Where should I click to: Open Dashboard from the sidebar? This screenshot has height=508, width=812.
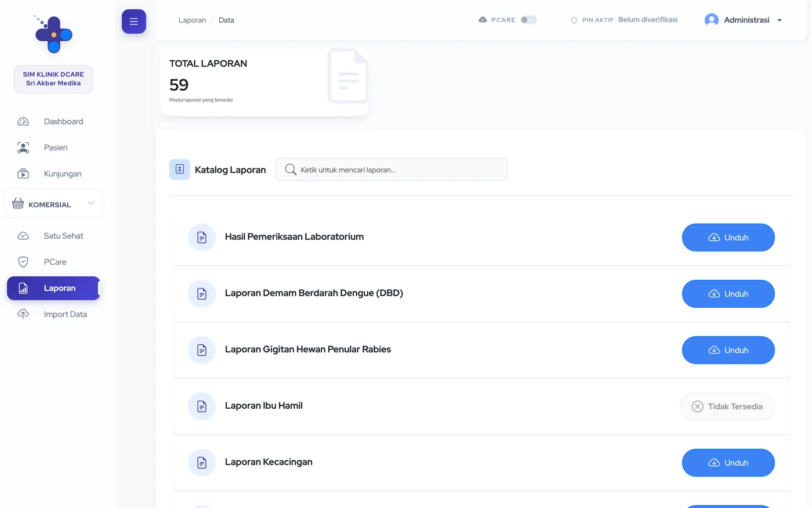53,122
